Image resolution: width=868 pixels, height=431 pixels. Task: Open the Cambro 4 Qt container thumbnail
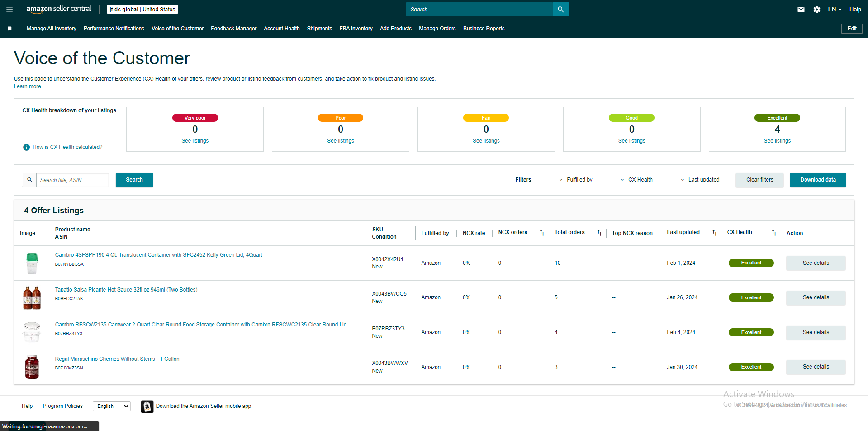pyautogui.click(x=32, y=263)
